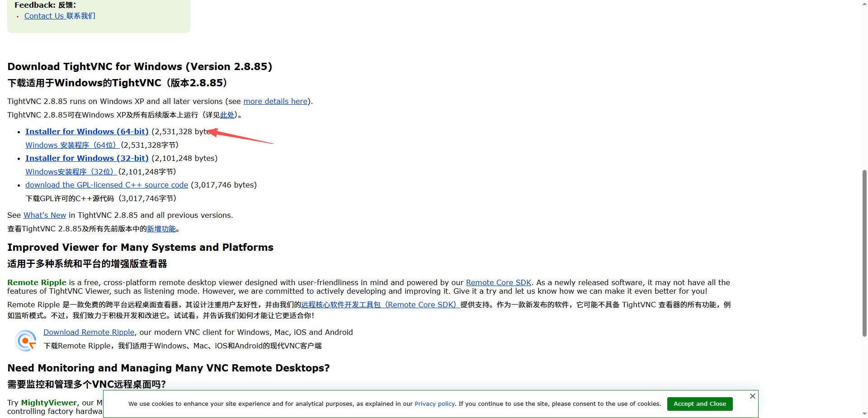Screen dimensions: 868x418
Task: Click scrollbar down arrow
Action: pyautogui.click(x=864, y=414)
